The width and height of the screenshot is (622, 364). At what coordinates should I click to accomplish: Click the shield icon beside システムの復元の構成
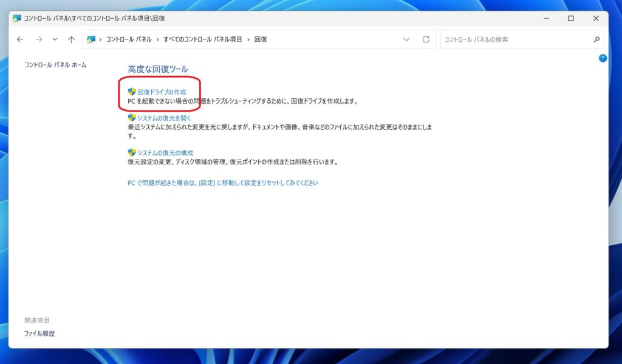tap(132, 152)
